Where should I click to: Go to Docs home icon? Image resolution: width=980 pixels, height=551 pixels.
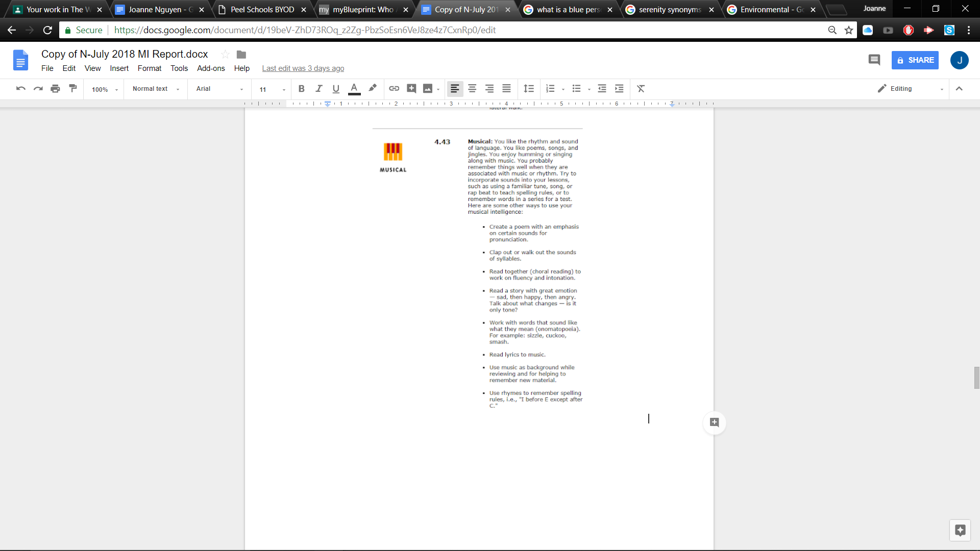click(x=20, y=60)
